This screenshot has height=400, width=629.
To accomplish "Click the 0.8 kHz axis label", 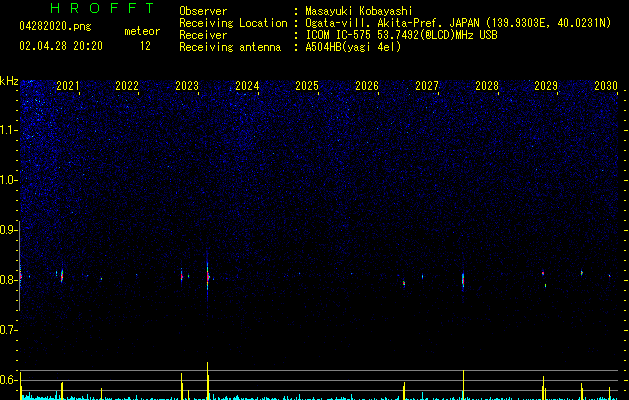I will [x=8, y=280].
